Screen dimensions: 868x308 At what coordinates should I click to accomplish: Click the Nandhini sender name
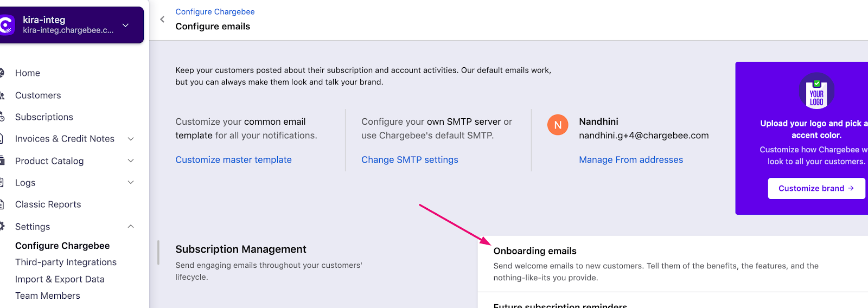click(x=598, y=122)
